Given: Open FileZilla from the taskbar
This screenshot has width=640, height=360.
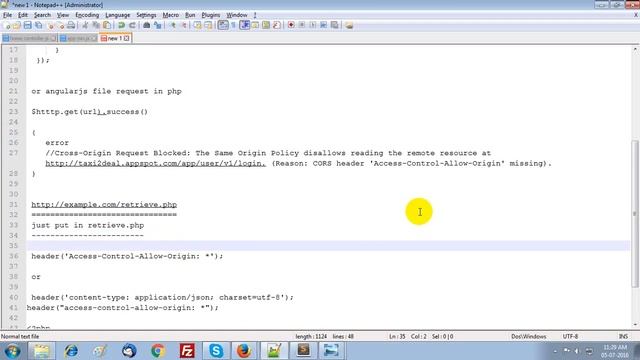Looking at the screenshot, I should click(x=187, y=351).
